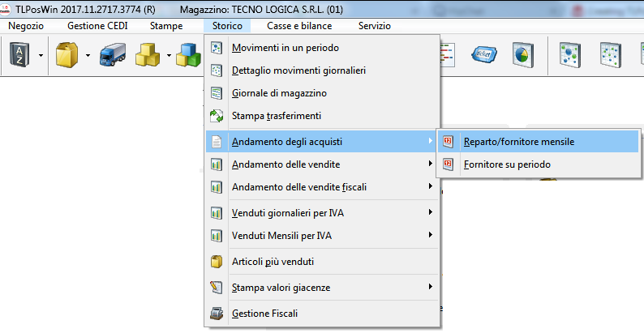Click the Gestione Fiscali cash register icon
Screen dimensions: 644x333
217,314
